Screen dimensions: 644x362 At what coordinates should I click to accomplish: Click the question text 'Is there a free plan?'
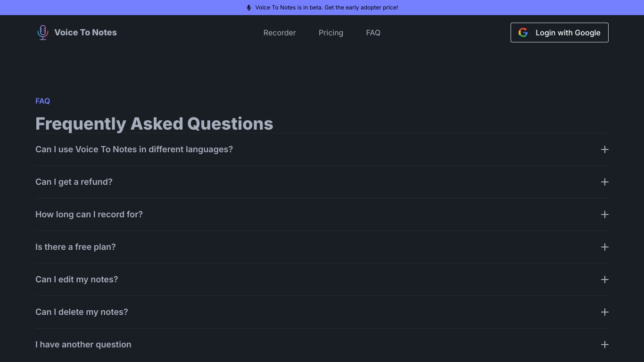pos(75,247)
